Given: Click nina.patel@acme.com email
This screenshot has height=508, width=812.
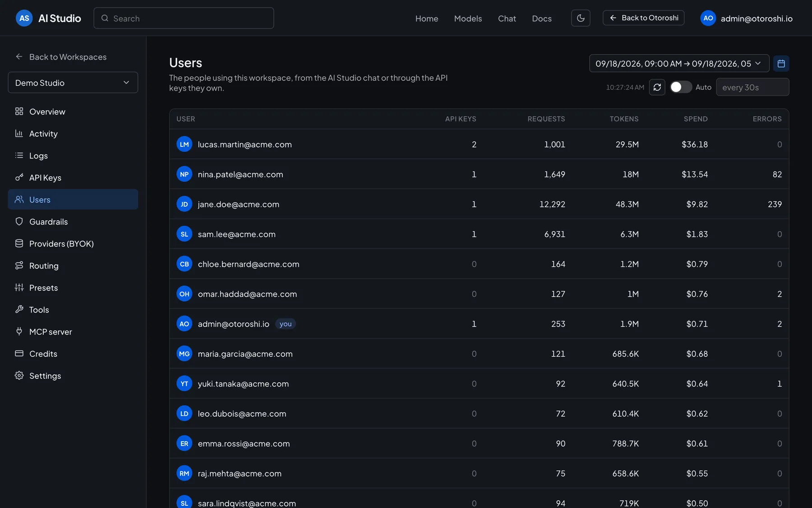Looking at the screenshot, I should pyautogui.click(x=240, y=174).
